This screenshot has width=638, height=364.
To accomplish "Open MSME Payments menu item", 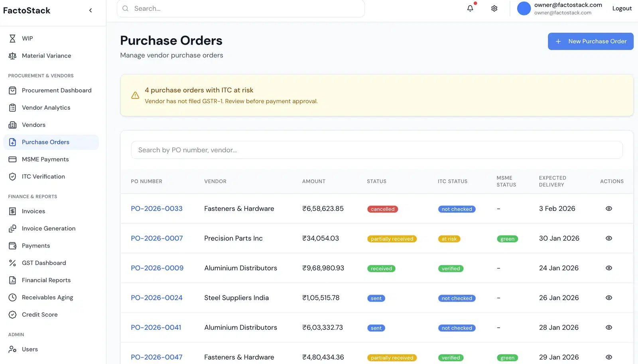I will tap(51, 159).
